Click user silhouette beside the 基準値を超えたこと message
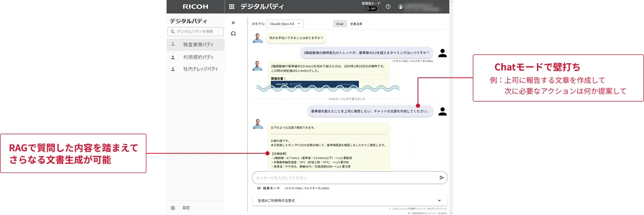Image resolution: width=644 pixels, height=215 pixels. (442, 111)
